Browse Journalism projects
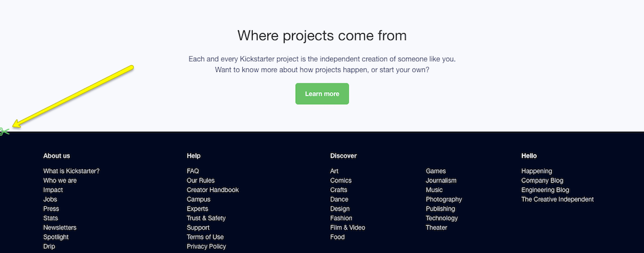 tap(441, 181)
